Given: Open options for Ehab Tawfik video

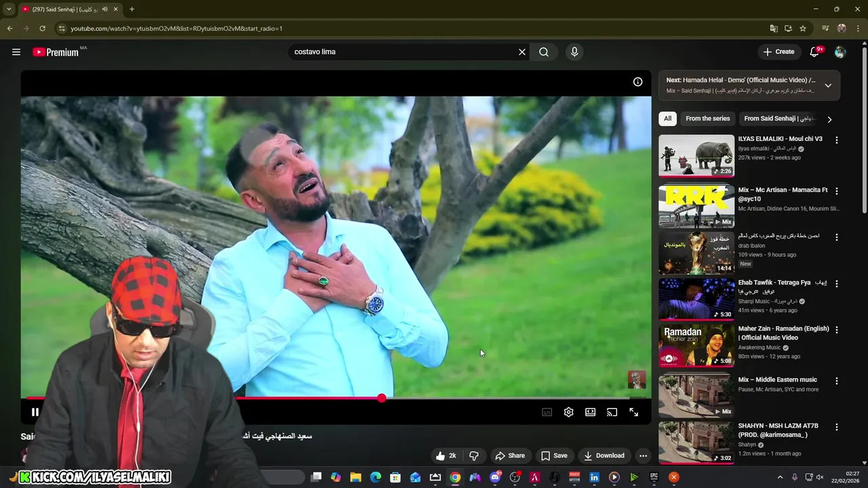Looking at the screenshot, I should [x=836, y=283].
